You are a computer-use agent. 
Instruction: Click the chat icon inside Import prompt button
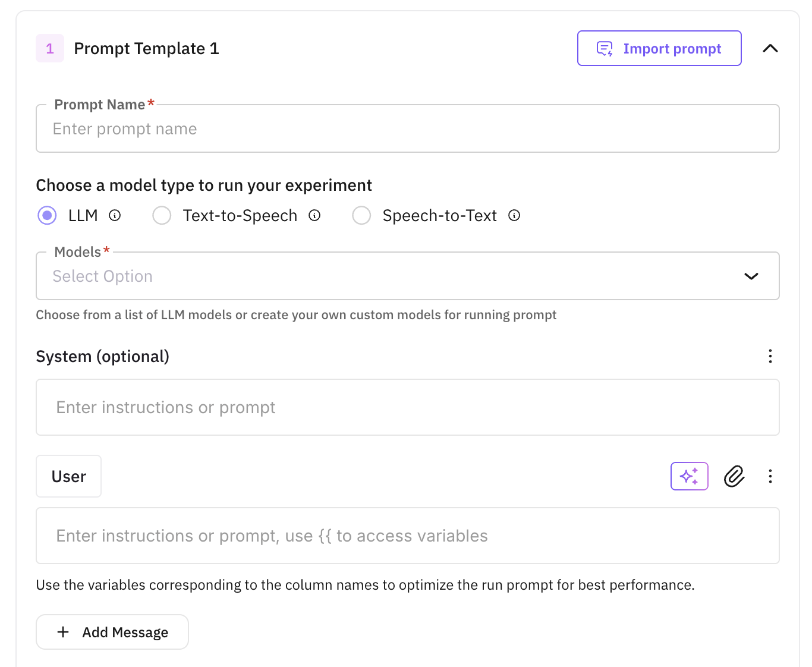pos(604,49)
